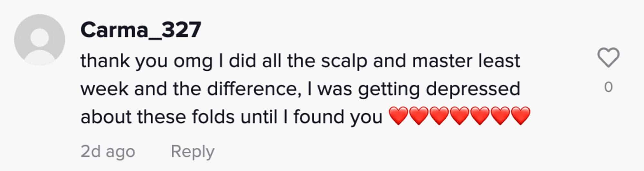Reply to Carma_327's comment

193,151
